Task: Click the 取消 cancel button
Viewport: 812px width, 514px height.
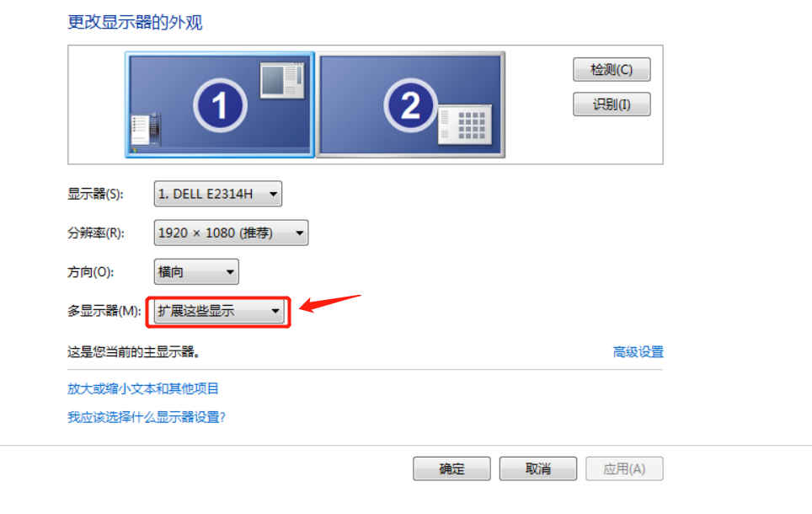Action: (x=538, y=468)
